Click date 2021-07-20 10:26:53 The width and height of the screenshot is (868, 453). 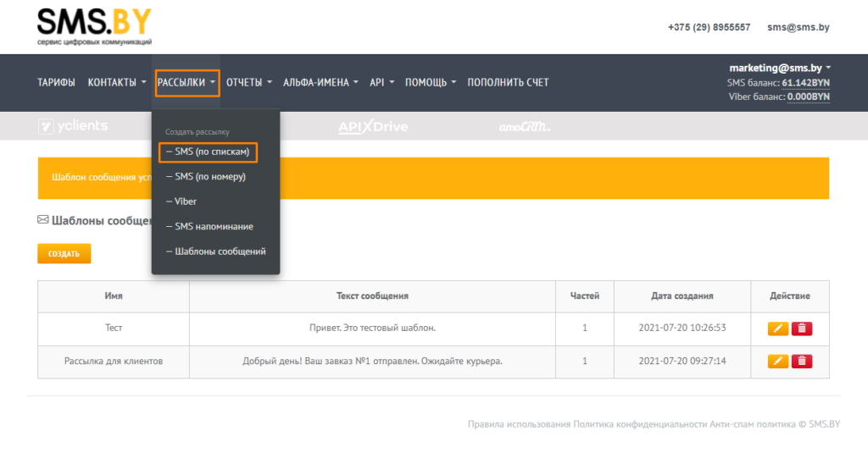[682, 328]
